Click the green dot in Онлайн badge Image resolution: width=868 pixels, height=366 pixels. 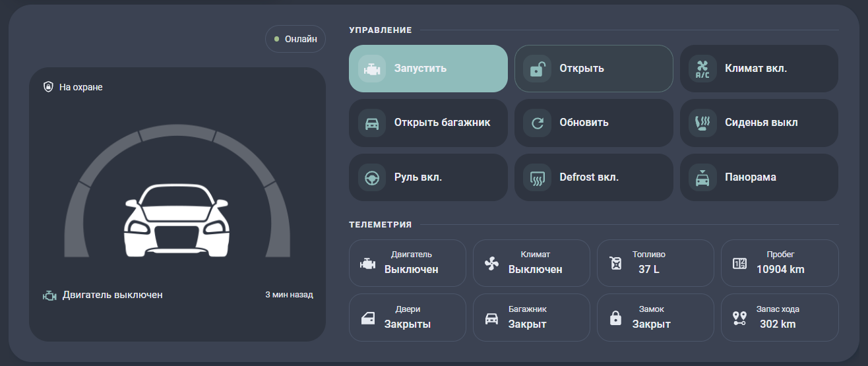pos(277,39)
